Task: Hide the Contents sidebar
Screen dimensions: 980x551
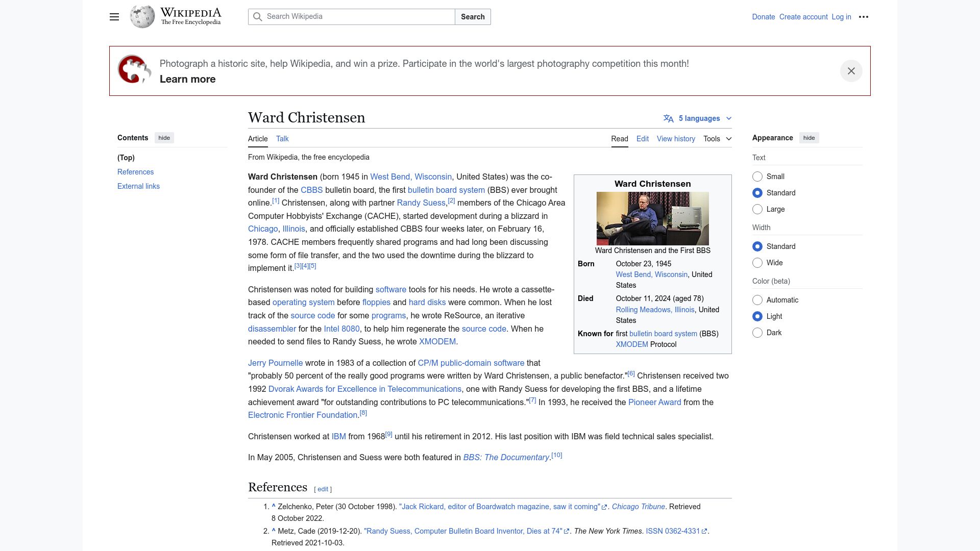Action: (x=164, y=138)
